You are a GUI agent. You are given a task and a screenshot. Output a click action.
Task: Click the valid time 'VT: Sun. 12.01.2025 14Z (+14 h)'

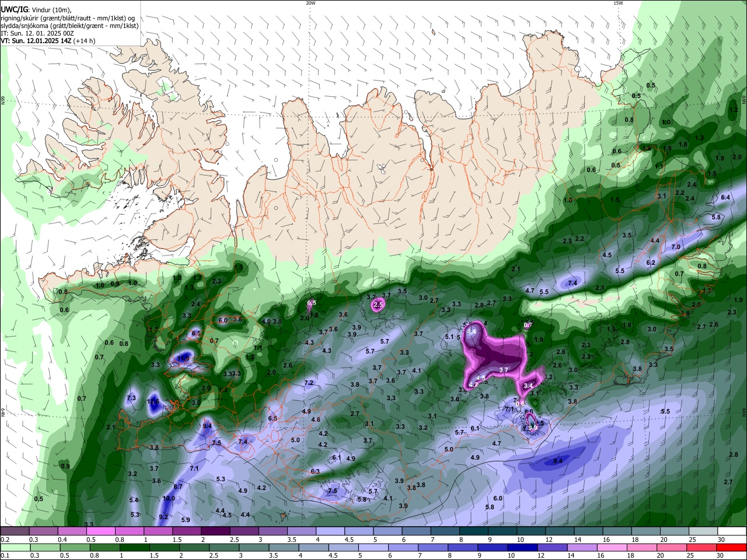[48, 41]
